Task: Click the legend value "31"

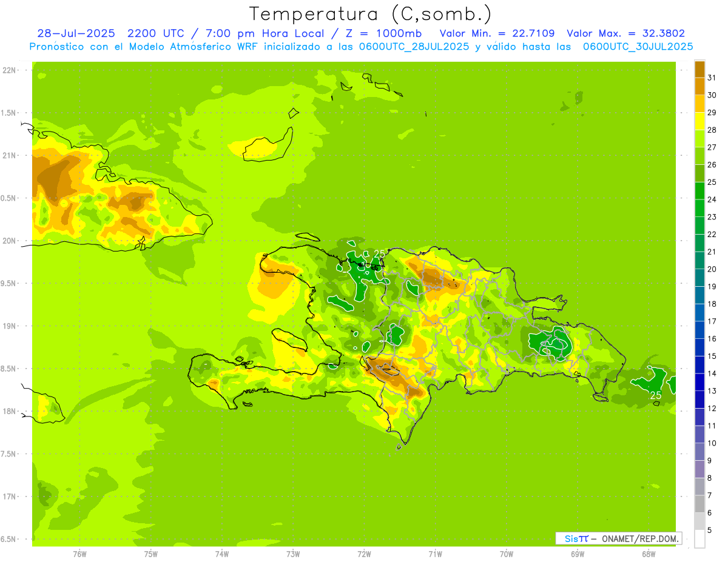Action: (712, 78)
